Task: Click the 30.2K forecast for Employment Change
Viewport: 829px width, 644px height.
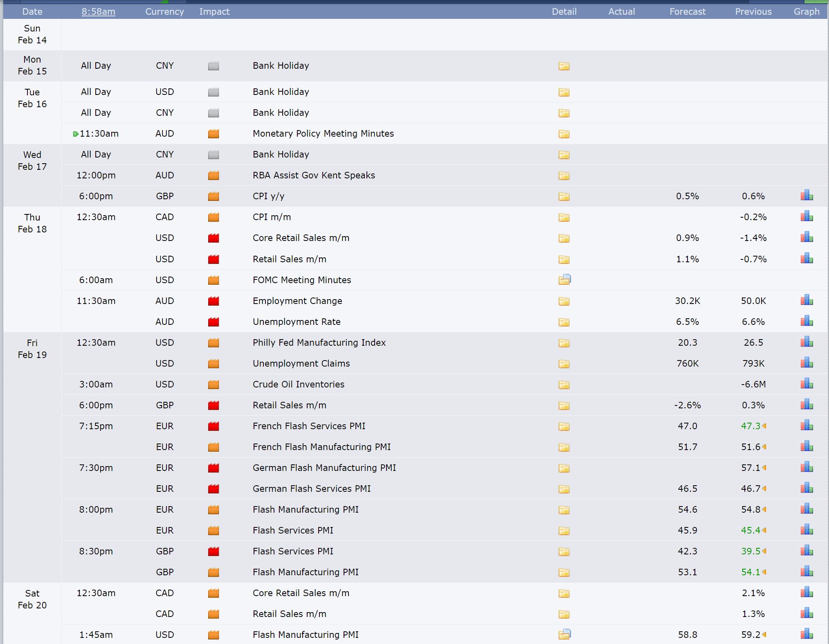Action: 687,301
